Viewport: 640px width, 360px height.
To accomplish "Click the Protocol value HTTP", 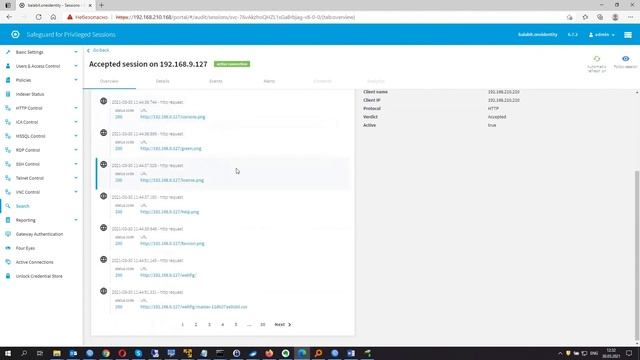I will click(x=493, y=109).
